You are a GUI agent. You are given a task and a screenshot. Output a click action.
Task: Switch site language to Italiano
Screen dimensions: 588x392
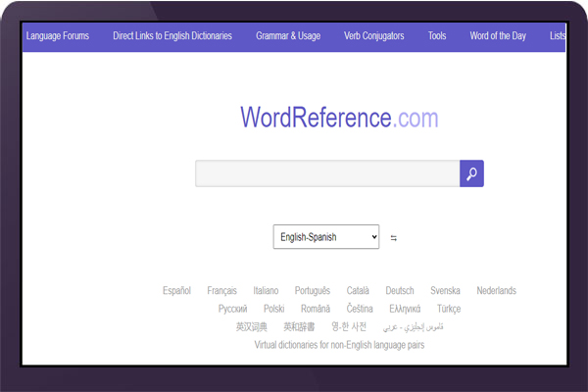[x=266, y=291]
